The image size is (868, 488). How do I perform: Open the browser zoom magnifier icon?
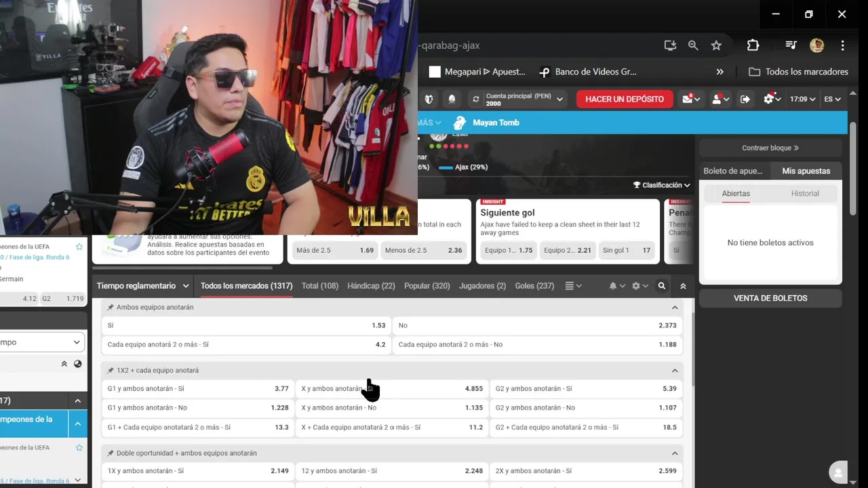(693, 45)
